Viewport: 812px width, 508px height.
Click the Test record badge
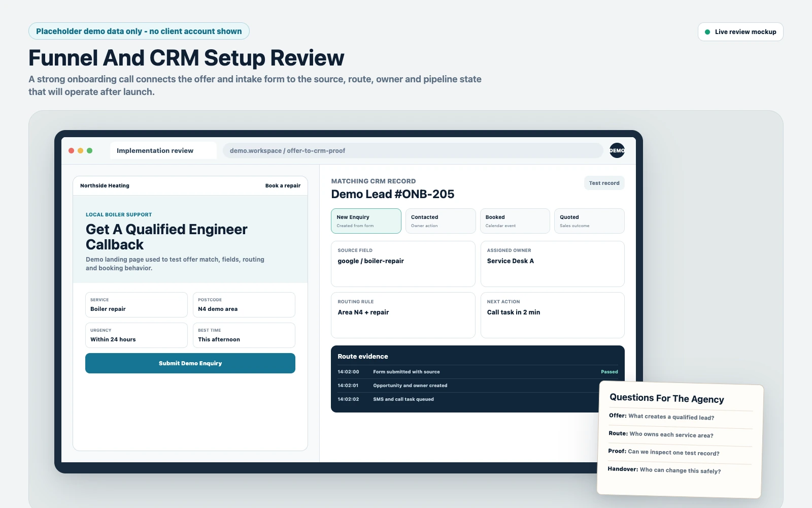coord(604,183)
